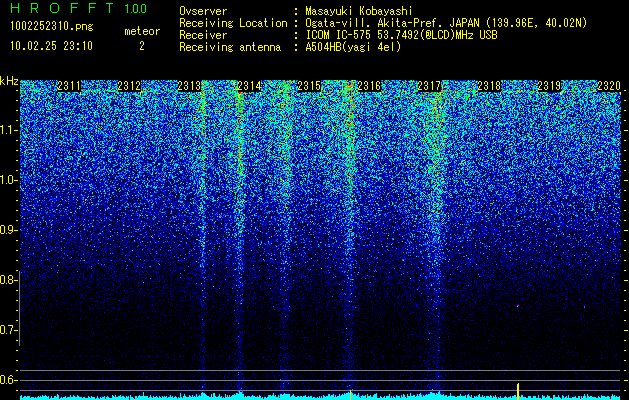Click the 1.0 kHz axis label

pos(8,180)
